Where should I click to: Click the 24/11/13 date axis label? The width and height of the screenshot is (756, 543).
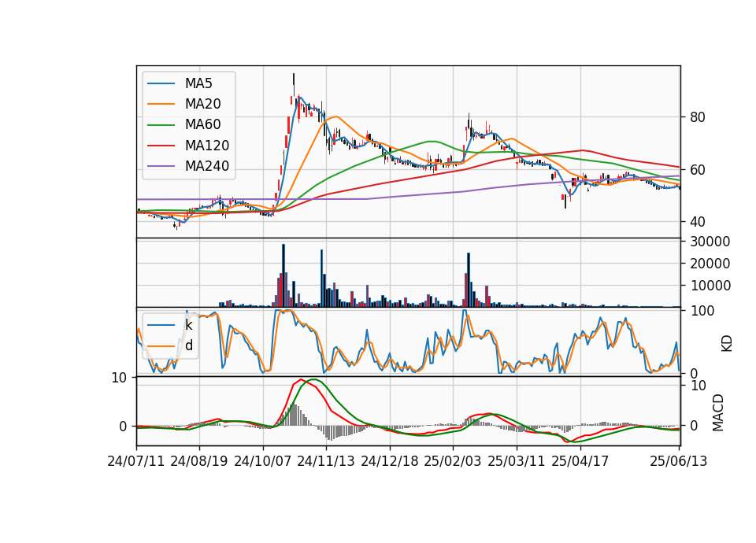coord(326,462)
